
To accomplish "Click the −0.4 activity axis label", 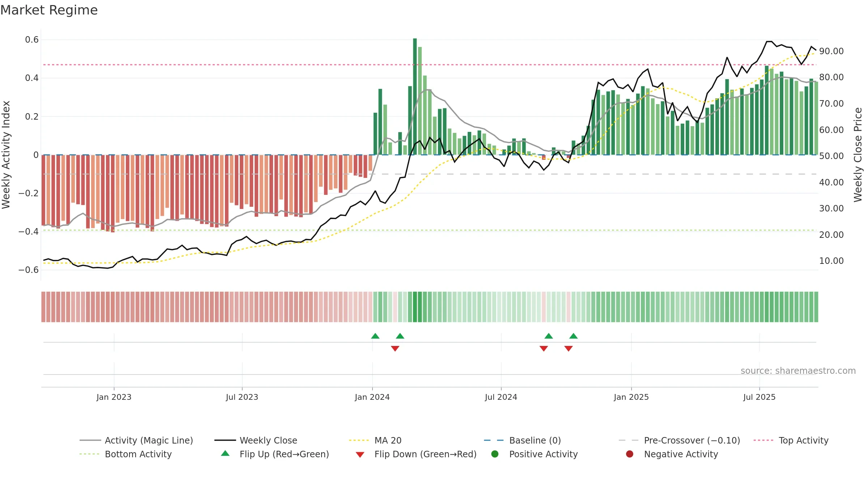I will point(29,232).
